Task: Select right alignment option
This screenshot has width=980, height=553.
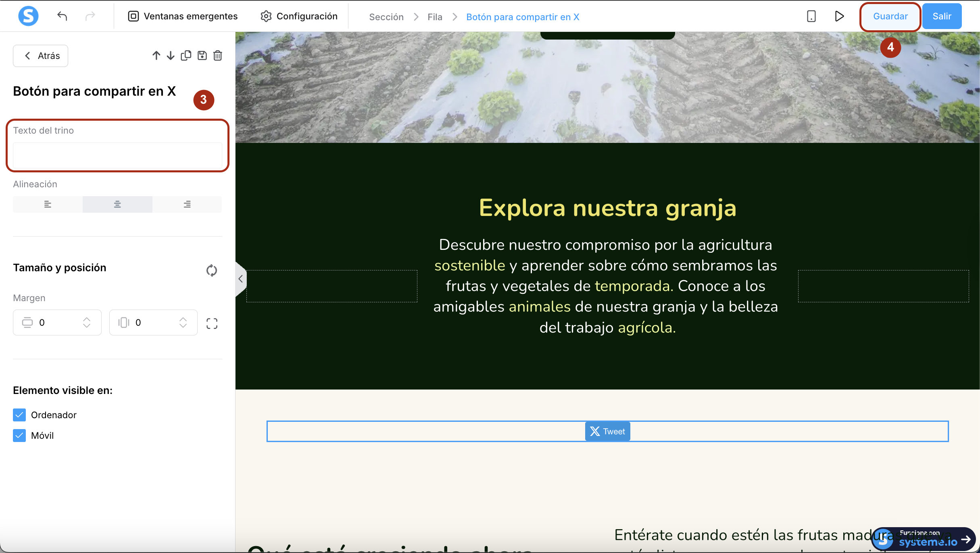Action: 187,204
